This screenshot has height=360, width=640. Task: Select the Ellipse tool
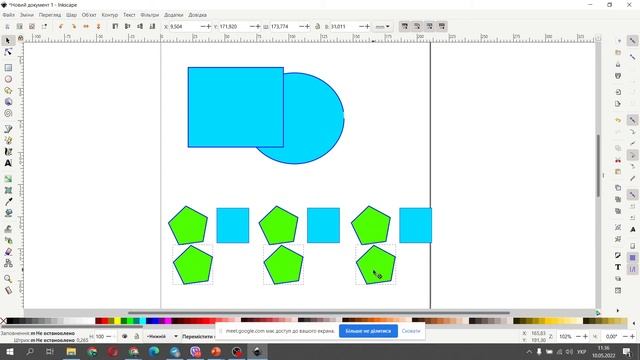coord(8,79)
